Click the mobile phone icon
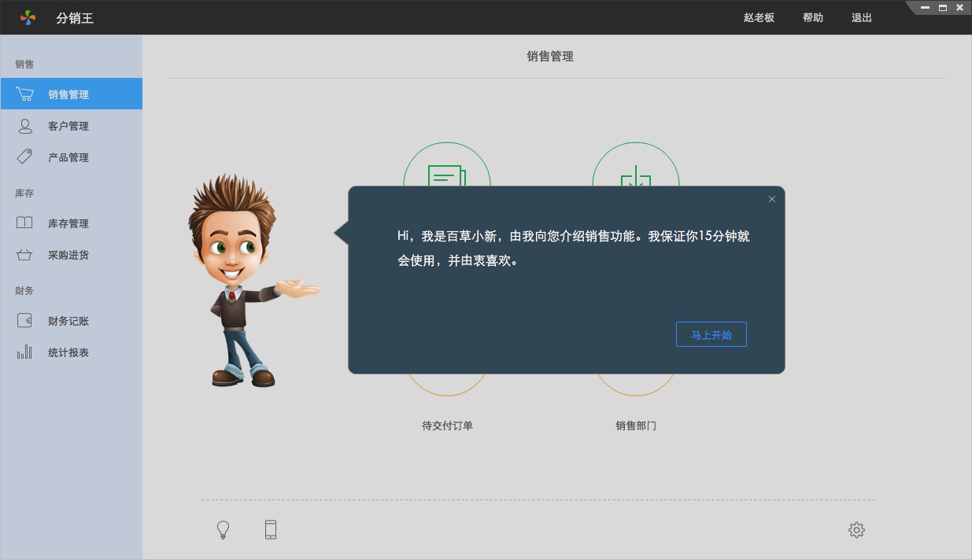This screenshot has height=560, width=972. click(x=271, y=530)
